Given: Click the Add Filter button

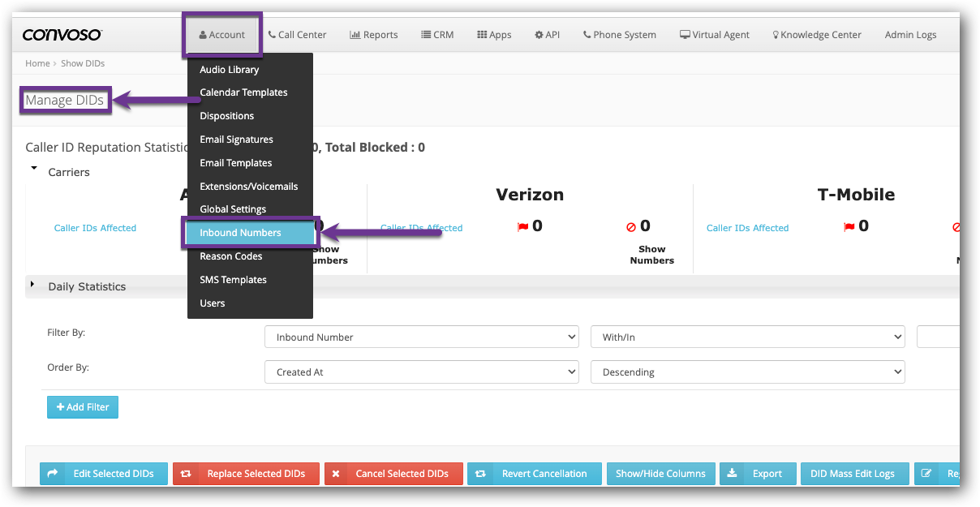Looking at the screenshot, I should pyautogui.click(x=83, y=407).
